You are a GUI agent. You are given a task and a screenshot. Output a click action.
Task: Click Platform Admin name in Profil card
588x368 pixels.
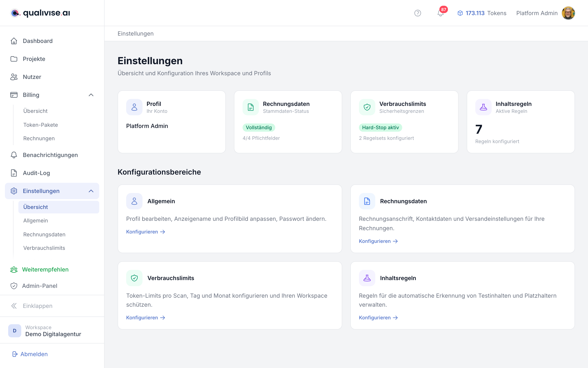pos(147,126)
